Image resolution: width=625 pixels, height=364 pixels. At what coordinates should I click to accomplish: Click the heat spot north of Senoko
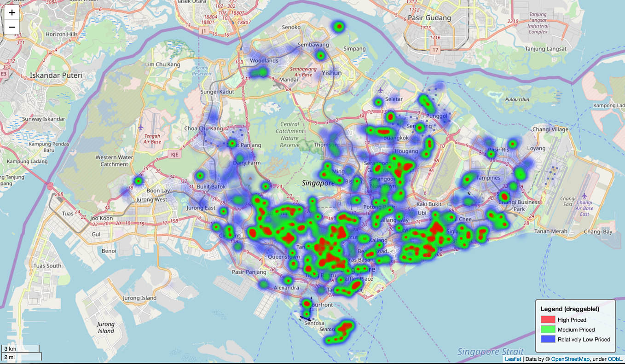[x=339, y=27]
